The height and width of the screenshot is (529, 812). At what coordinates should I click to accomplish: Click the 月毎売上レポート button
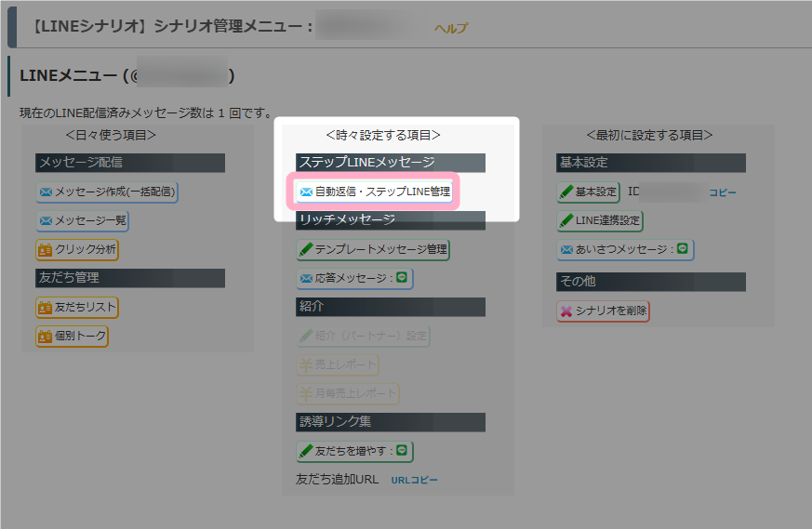click(x=348, y=394)
